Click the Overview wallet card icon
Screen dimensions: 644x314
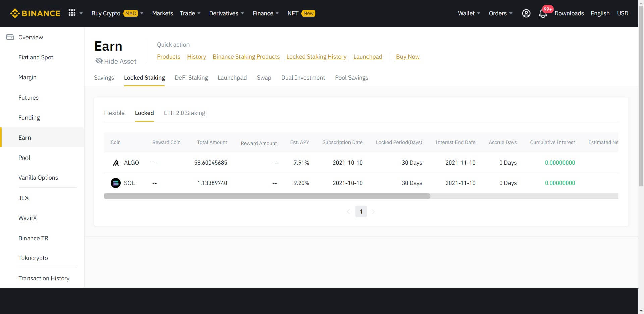point(10,37)
